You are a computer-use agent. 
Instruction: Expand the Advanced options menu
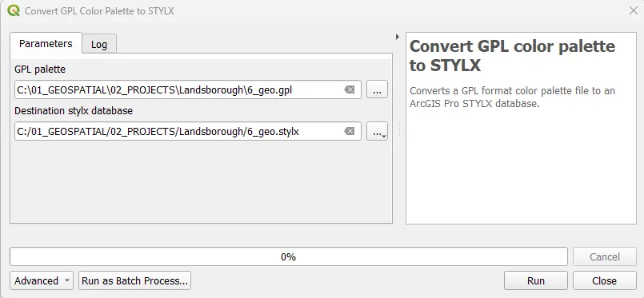[x=42, y=280]
